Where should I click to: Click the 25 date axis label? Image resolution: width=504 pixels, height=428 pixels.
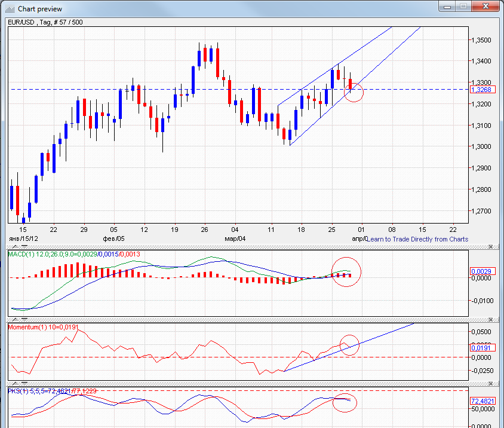(x=331, y=230)
